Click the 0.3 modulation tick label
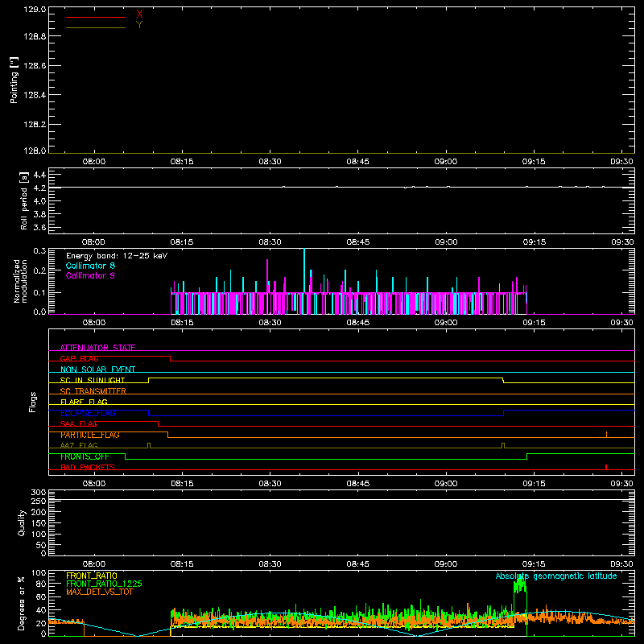This screenshot has height=644, width=644. [39, 251]
